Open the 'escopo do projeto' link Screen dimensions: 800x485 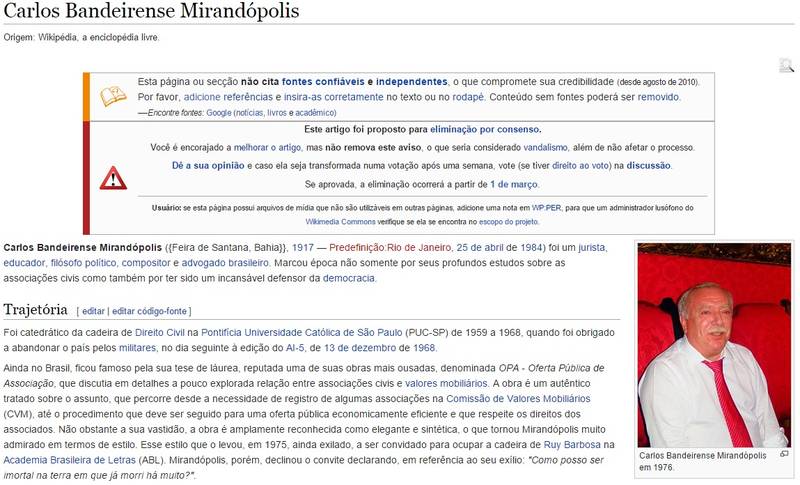pos(508,222)
